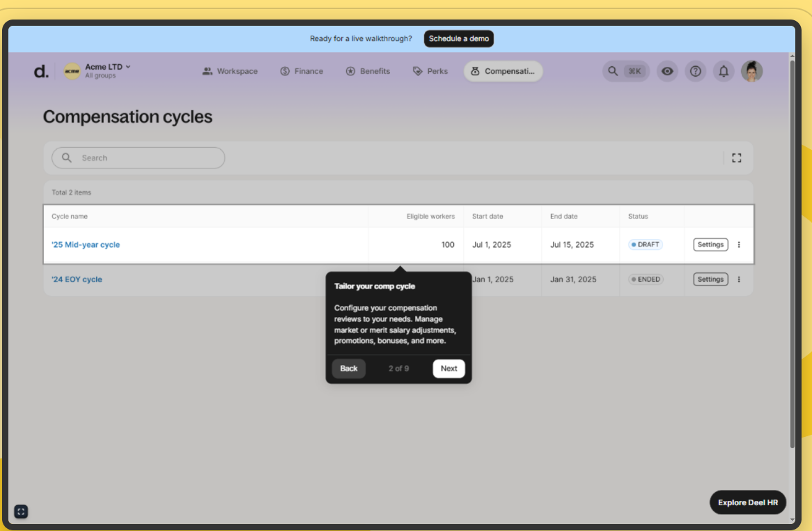
Task: Open the search ⌘K icon button
Action: pyautogui.click(x=625, y=71)
